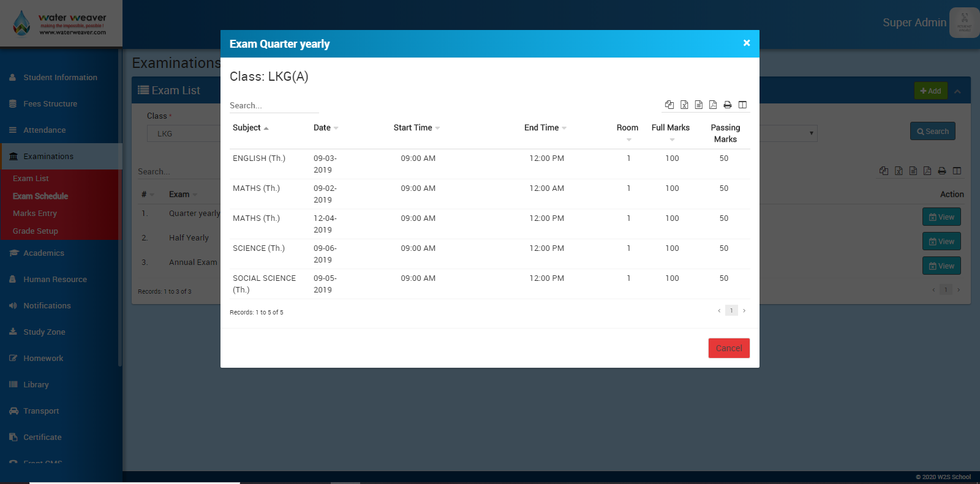Click the Copy icon in the dialog toolbar

pos(669,105)
